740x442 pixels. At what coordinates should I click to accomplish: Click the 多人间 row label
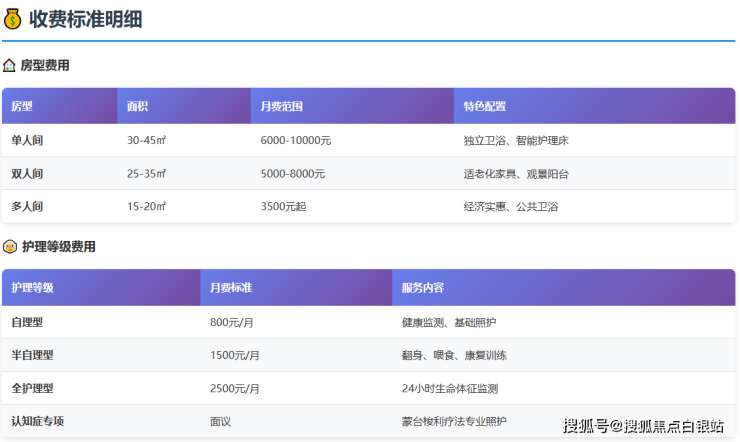point(27,206)
